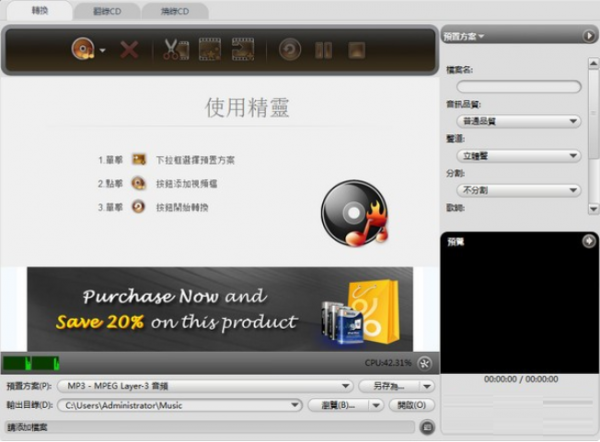The height and width of the screenshot is (442, 600).
Task: Click scrollbar down arrow in settings panel
Action: click(x=593, y=209)
